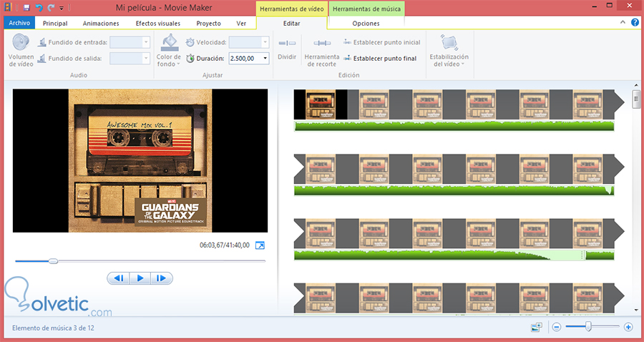This screenshot has height=342, width=644.
Task: Expand the Fundido de entrada dropdown
Action: [145, 42]
